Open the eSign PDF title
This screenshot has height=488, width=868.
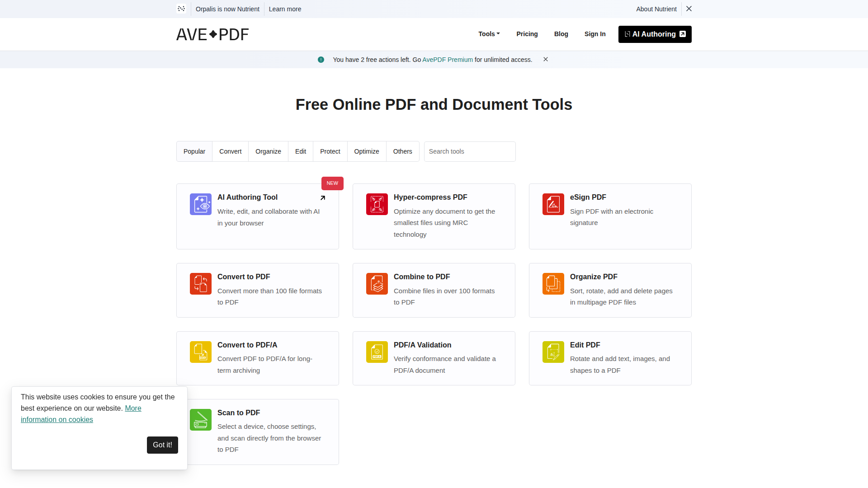coord(588,197)
